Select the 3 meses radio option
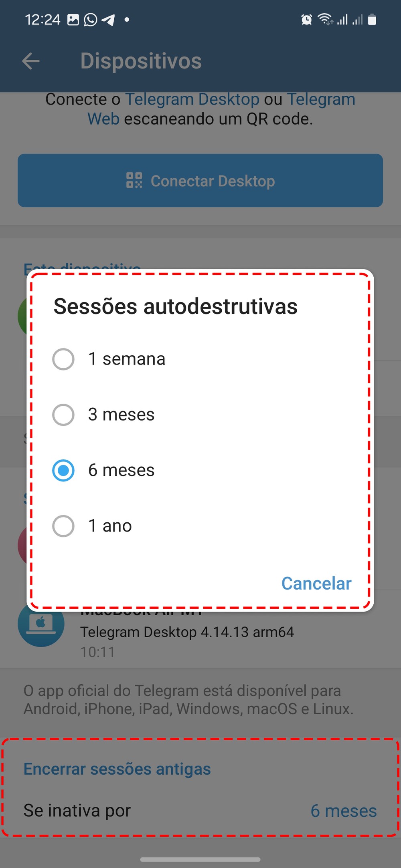The width and height of the screenshot is (401, 868). [x=63, y=415]
